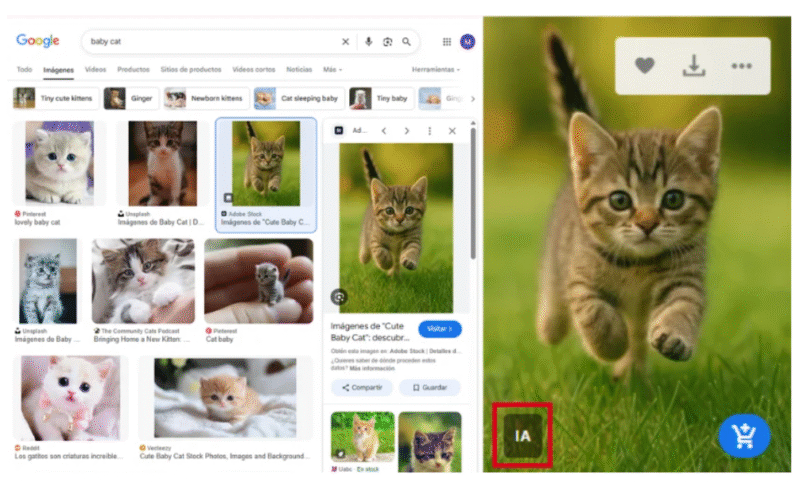The height and width of the screenshot is (482, 800).
Task: Open the orange kitten related image in panel
Action: 362,437
